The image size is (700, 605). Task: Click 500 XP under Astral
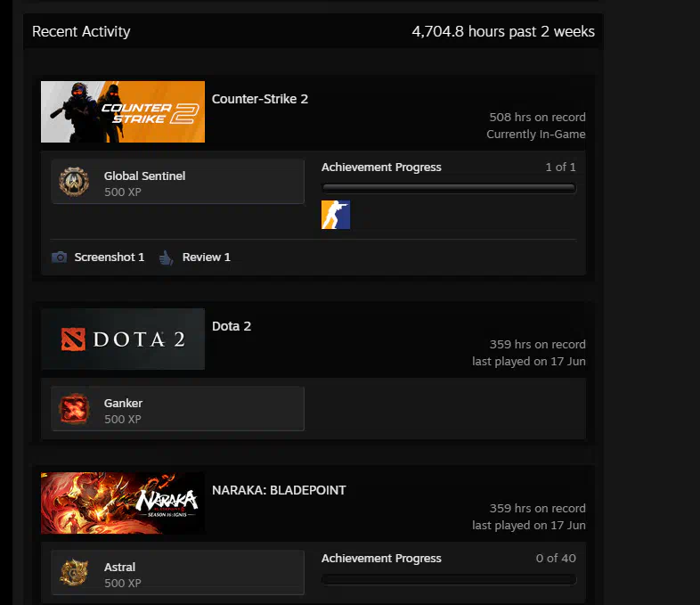coord(123,583)
